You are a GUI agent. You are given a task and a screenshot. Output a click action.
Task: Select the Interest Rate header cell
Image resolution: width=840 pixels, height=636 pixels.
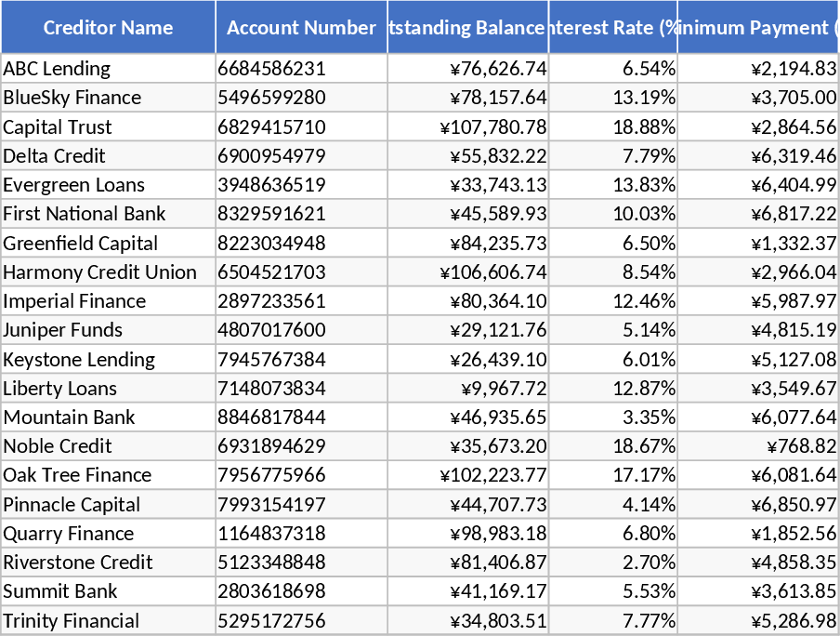click(x=613, y=27)
